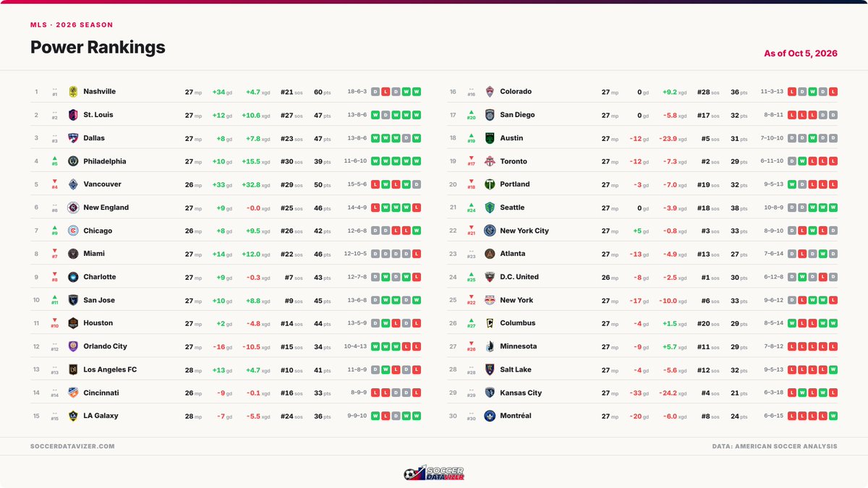Click Kansas City's 6-3-18 record
The height and width of the screenshot is (488, 868).
pos(773,393)
